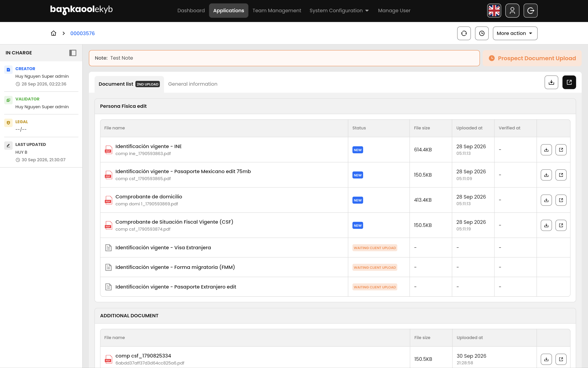This screenshot has width=588, height=368.
Task: Download comp csf_1790825334 additional document
Action: point(546,359)
